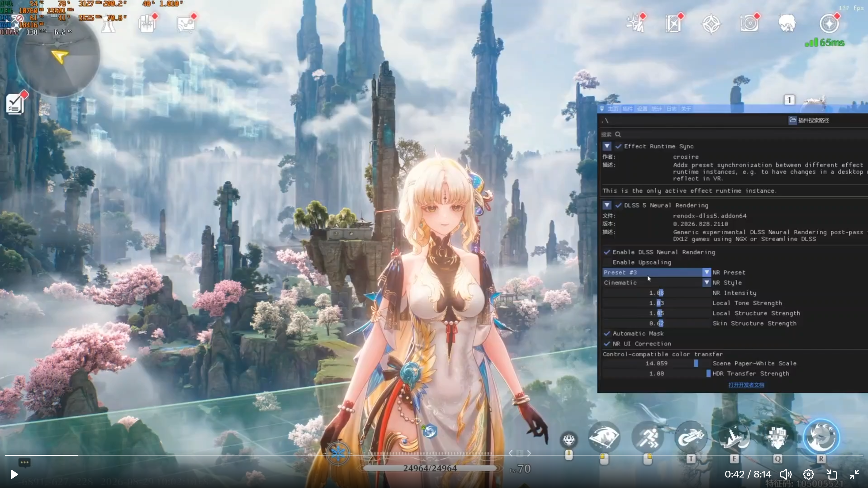Click the renodx-dlss5.addon64 file name
This screenshot has height=488, width=868.
(710, 216)
